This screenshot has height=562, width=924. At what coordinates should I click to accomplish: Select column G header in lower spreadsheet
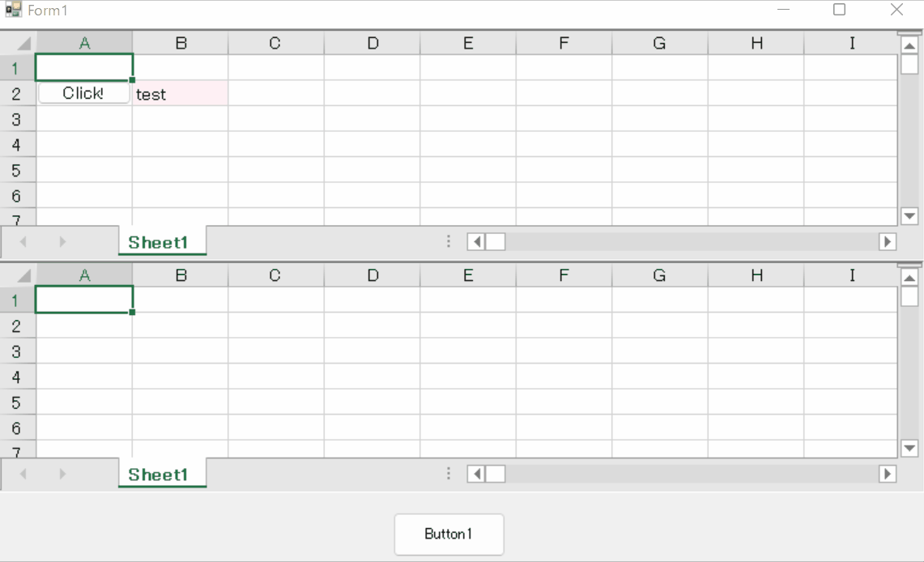coord(660,275)
